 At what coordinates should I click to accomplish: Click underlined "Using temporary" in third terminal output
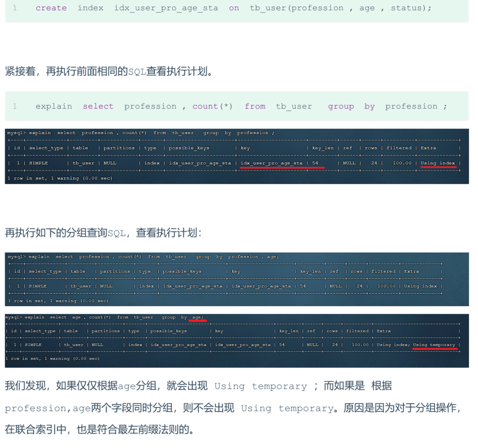(x=434, y=345)
